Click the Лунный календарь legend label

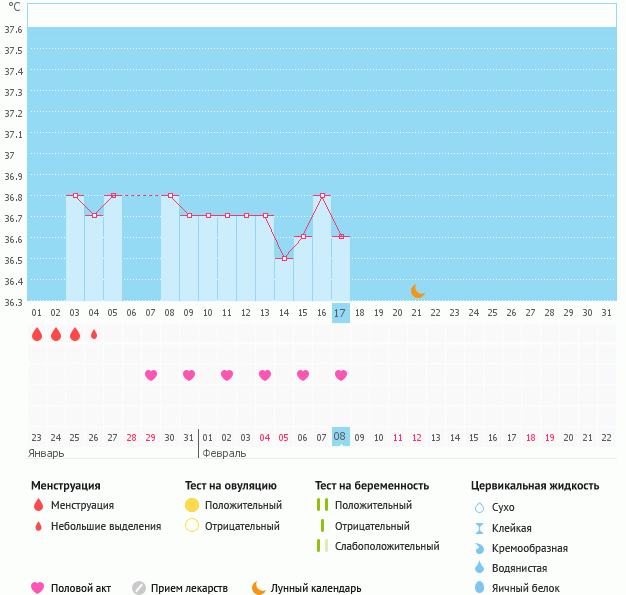pos(316,588)
